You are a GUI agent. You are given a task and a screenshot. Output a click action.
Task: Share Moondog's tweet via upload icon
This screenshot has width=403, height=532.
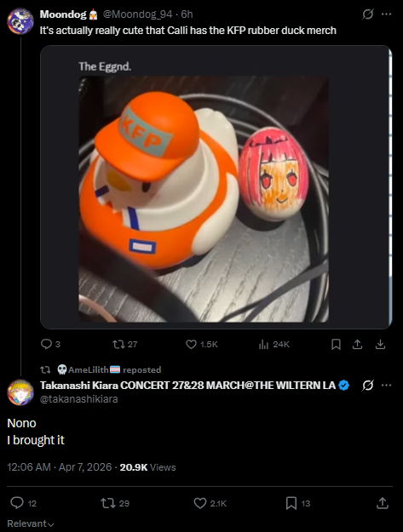click(357, 345)
